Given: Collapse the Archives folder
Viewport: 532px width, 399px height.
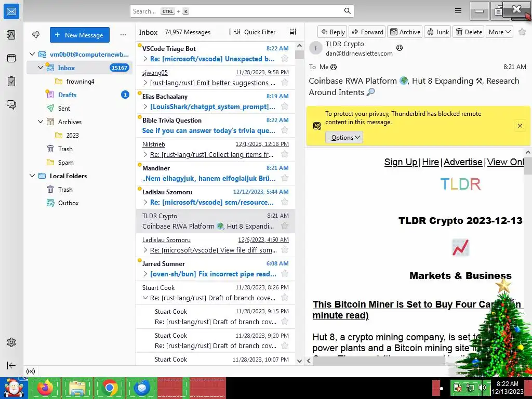Looking at the screenshot, I should (x=41, y=122).
